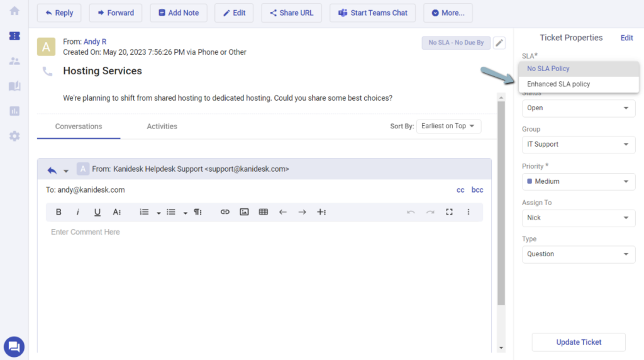644x360 pixels.
Task: Open the Type dropdown showing Question
Action: pos(579,254)
